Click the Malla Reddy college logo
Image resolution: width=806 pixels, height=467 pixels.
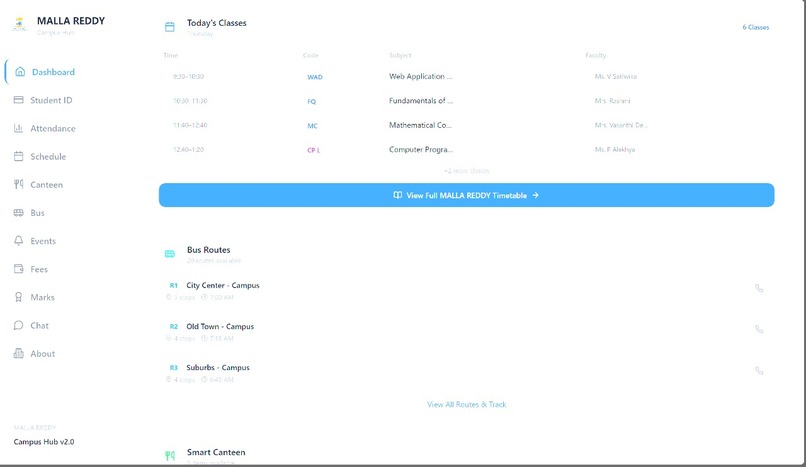[20, 24]
